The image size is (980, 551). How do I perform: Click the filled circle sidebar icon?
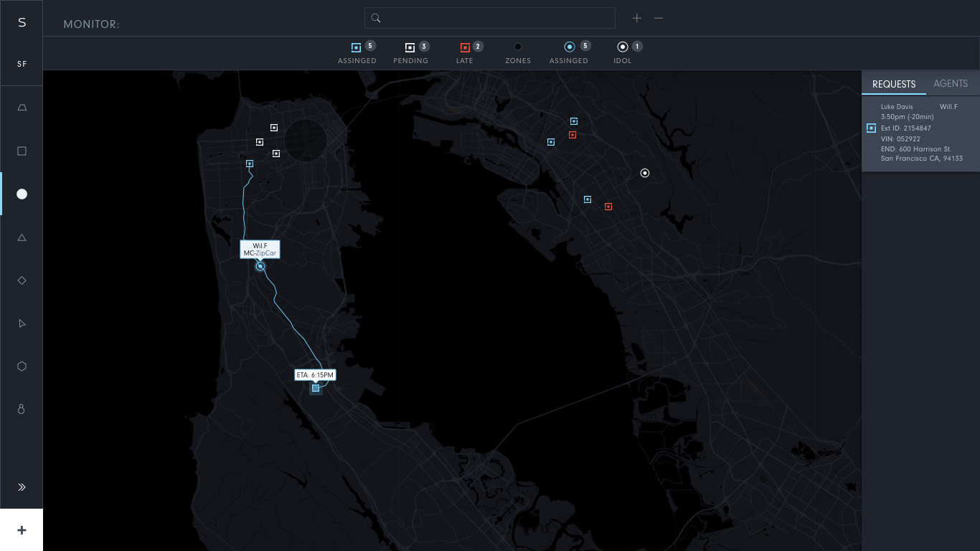22,194
